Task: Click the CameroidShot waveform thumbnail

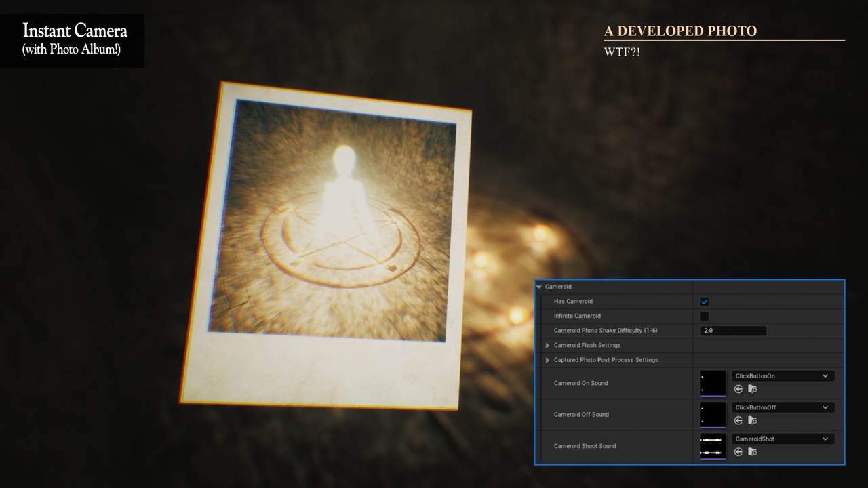Action: click(x=713, y=446)
